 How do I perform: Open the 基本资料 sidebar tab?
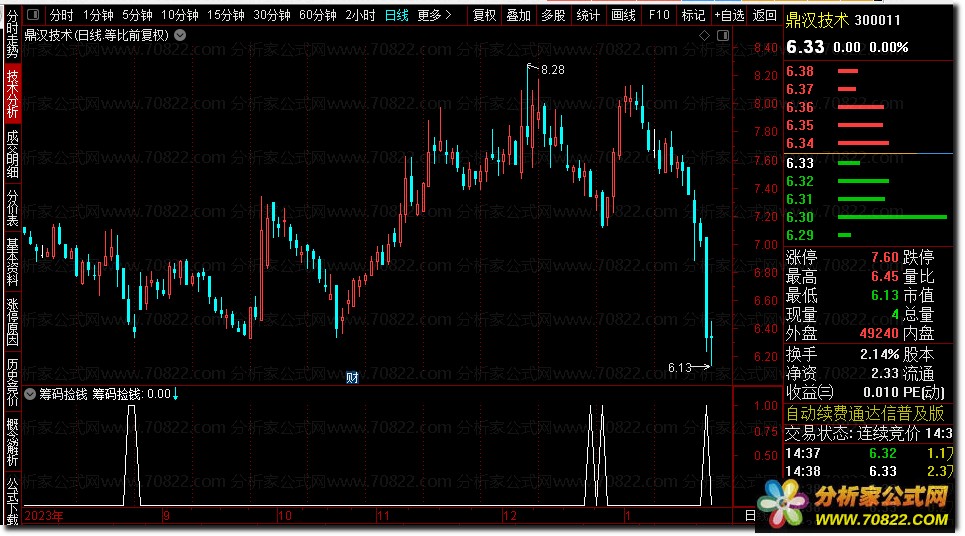coord(12,262)
